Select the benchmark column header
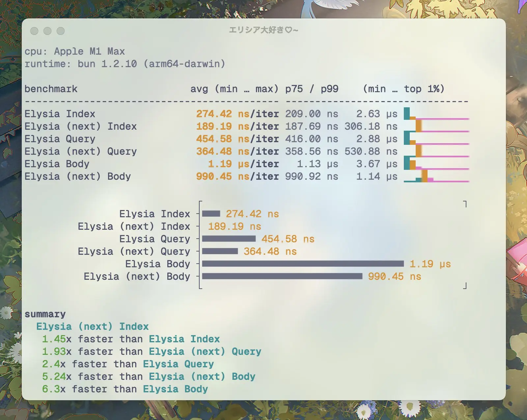 click(x=51, y=89)
